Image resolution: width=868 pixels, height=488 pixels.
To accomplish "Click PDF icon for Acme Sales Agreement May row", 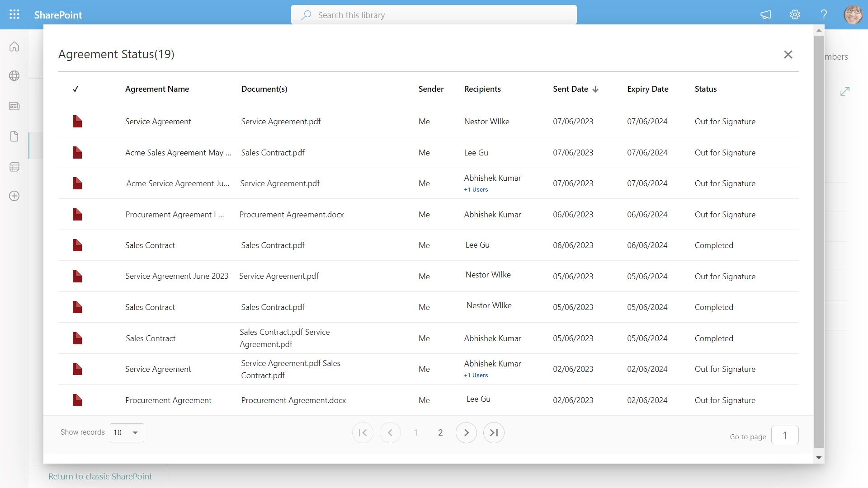I will (77, 153).
